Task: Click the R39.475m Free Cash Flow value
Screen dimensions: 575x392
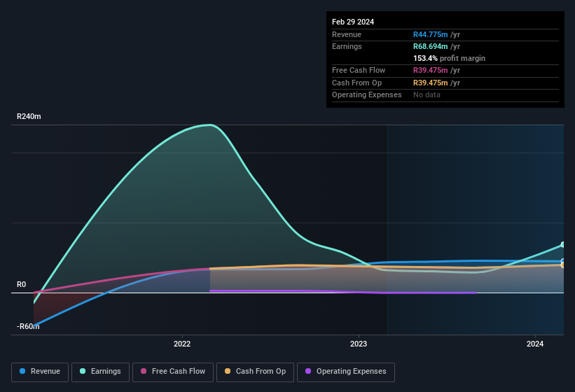Action: point(430,70)
